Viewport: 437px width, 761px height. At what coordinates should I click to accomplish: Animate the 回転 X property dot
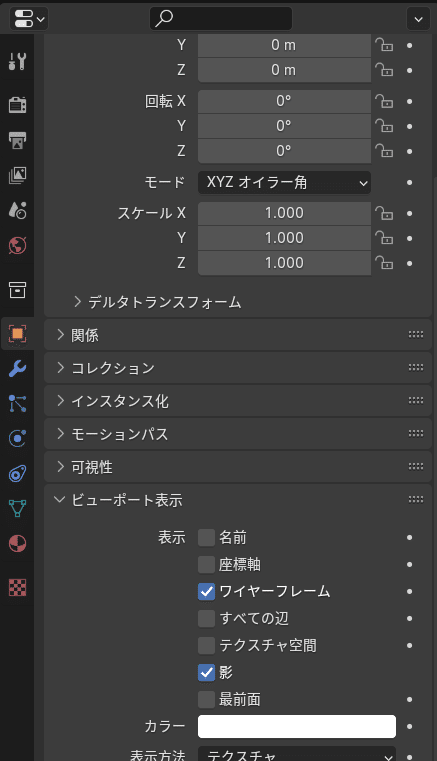[410, 101]
